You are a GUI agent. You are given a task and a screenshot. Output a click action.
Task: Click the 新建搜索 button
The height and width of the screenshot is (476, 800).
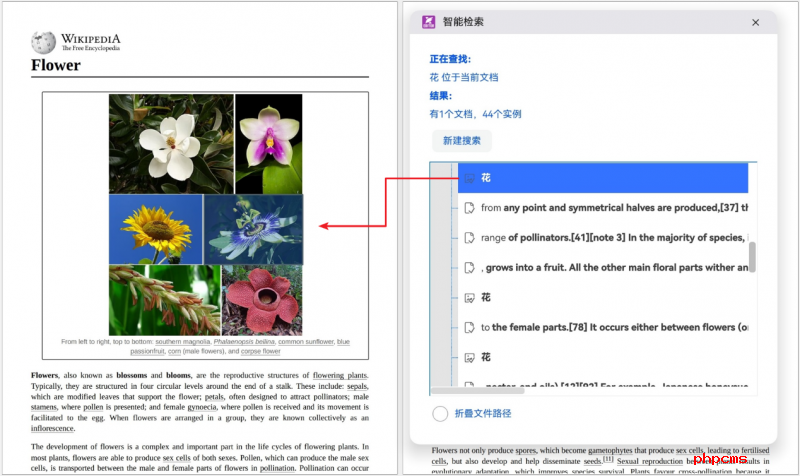461,141
